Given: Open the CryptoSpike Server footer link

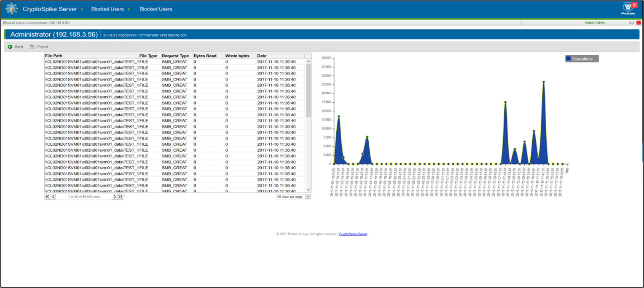Looking at the screenshot, I should (x=353, y=234).
